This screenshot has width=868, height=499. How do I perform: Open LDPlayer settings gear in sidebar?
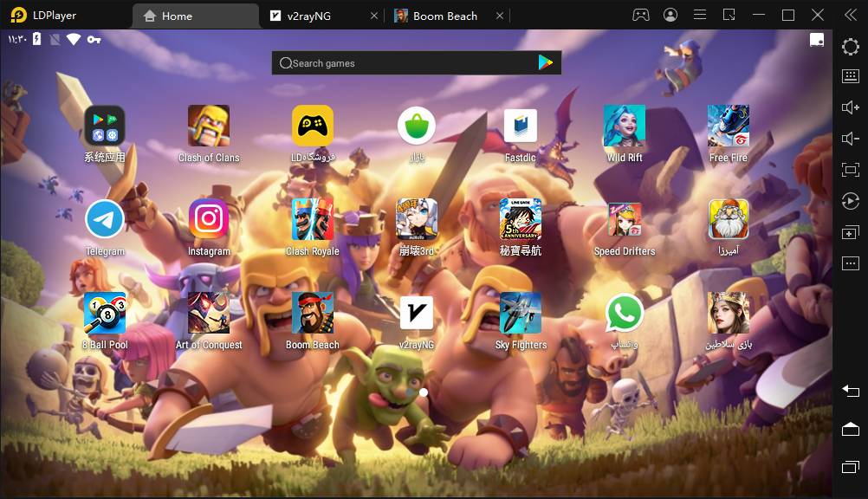[x=851, y=47]
